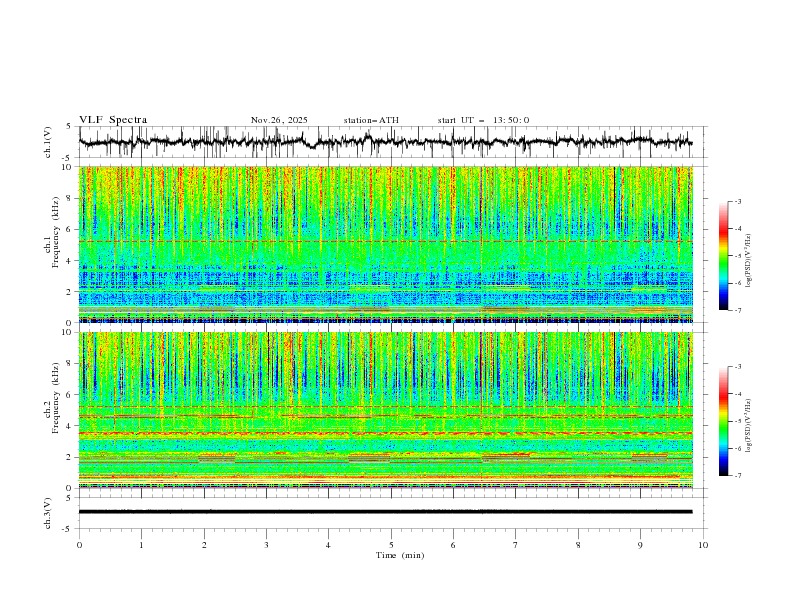
Task: Click the "-3" label on ch.1 colorbar
Action: [737, 201]
